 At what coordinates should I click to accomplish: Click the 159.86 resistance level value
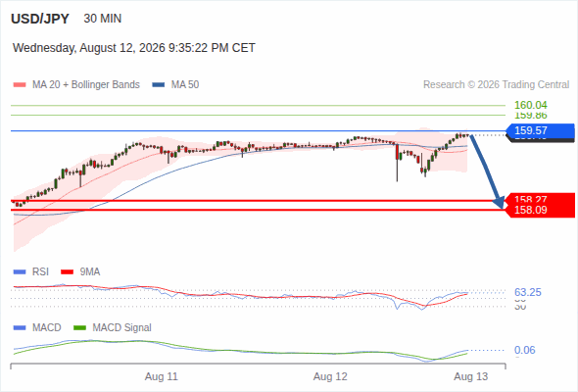click(x=530, y=116)
